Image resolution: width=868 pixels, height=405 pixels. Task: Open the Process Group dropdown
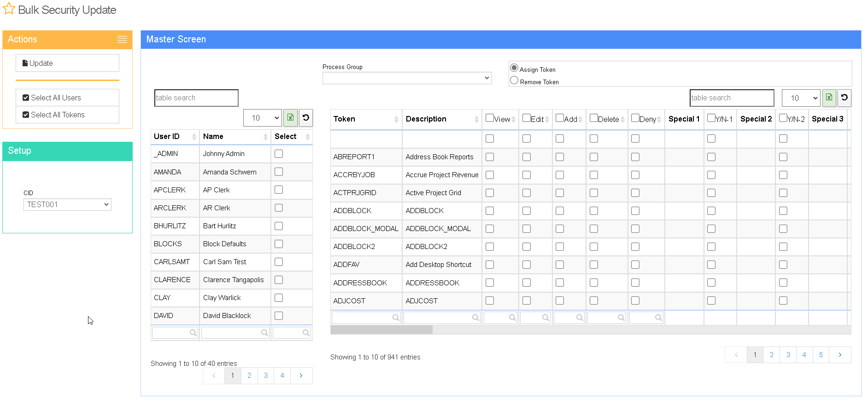(407, 78)
